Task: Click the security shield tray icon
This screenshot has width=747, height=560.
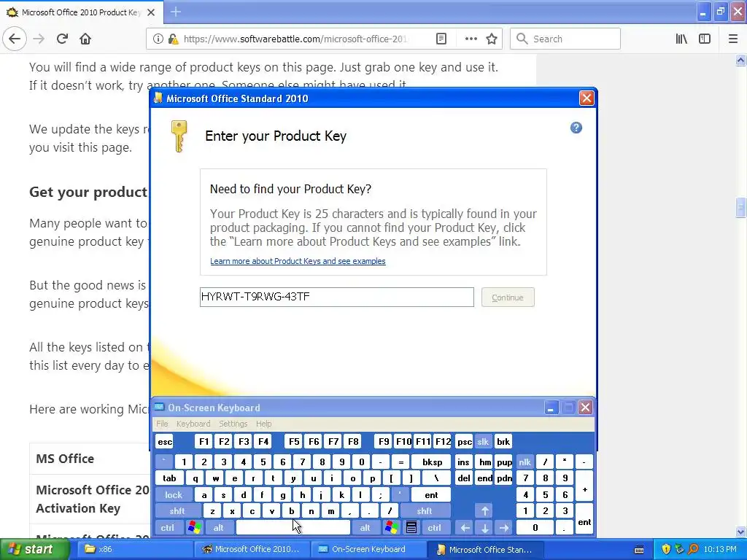Action: click(x=666, y=549)
